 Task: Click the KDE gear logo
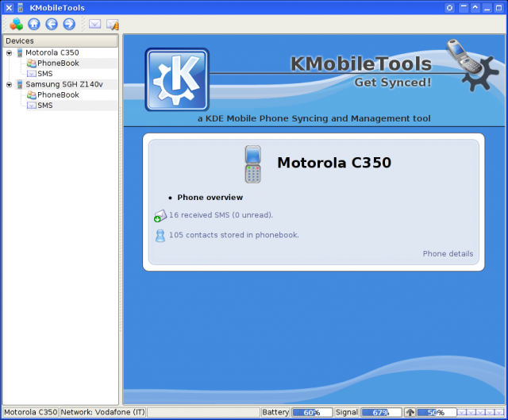[x=177, y=79]
